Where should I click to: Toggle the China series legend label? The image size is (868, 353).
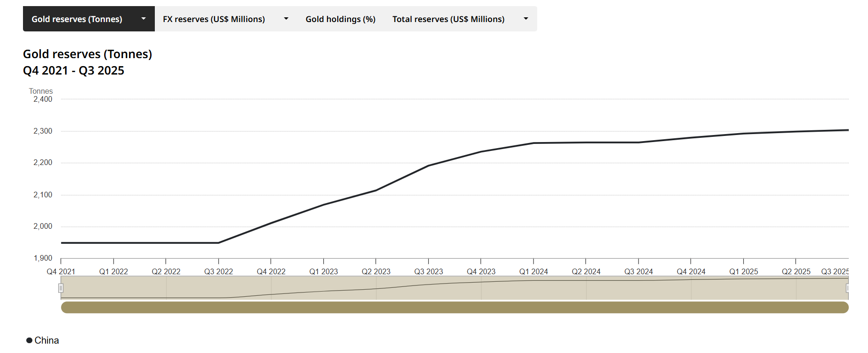[x=47, y=340]
